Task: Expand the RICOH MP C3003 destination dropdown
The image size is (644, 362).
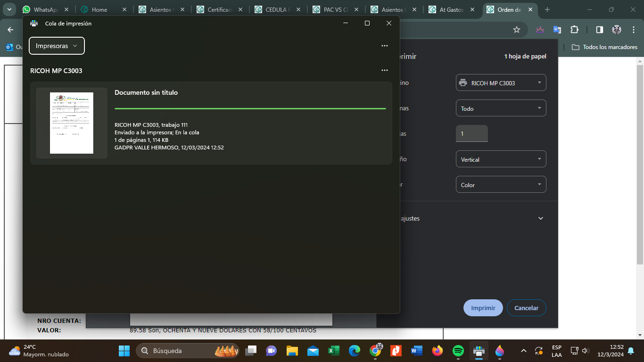Action: [x=501, y=83]
